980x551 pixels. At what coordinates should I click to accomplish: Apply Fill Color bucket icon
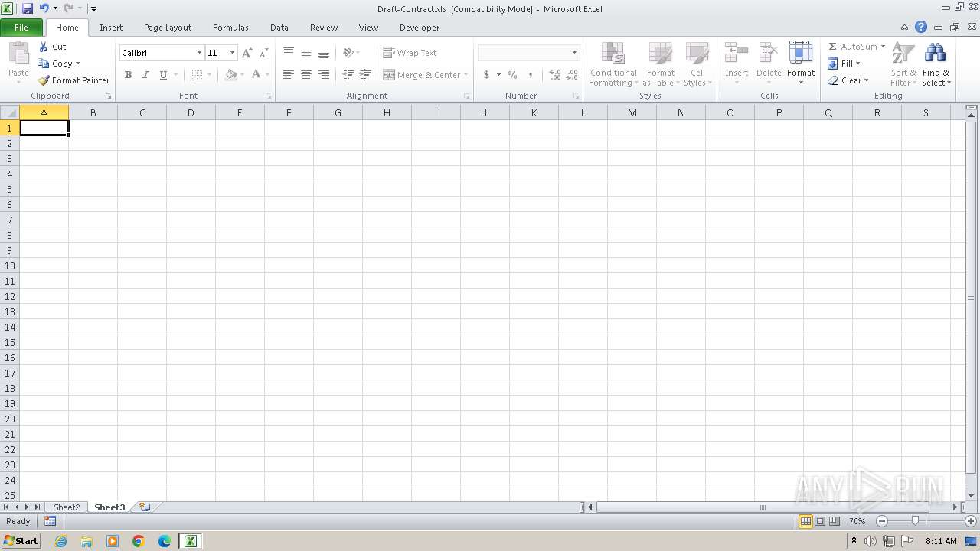(x=230, y=75)
